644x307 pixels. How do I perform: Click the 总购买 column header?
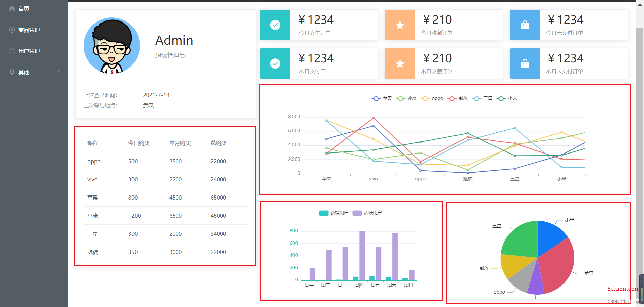[218, 143]
